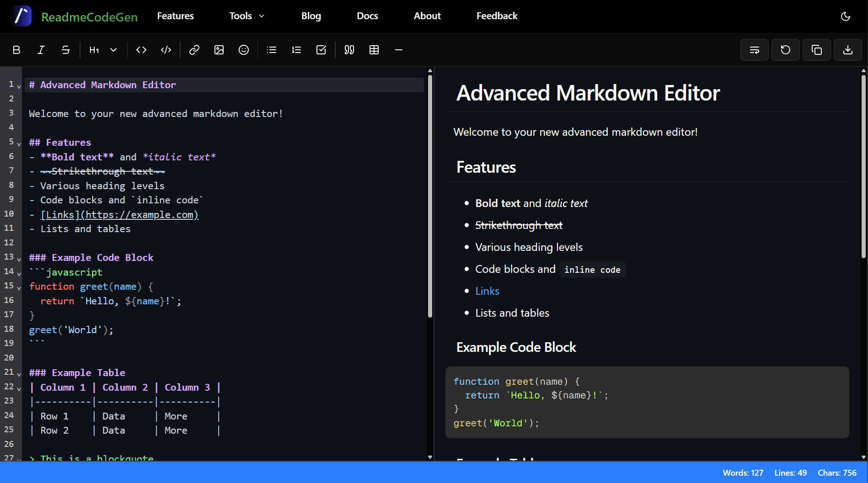
Task: Click the Links hyperlink in the preview
Action: point(487,291)
